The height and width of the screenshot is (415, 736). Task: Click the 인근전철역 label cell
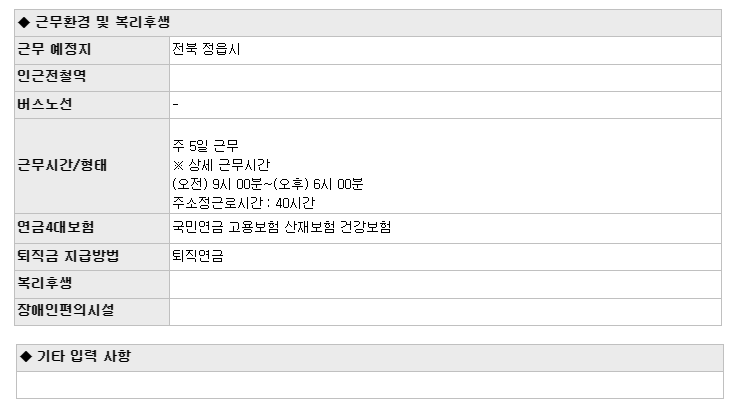92,77
